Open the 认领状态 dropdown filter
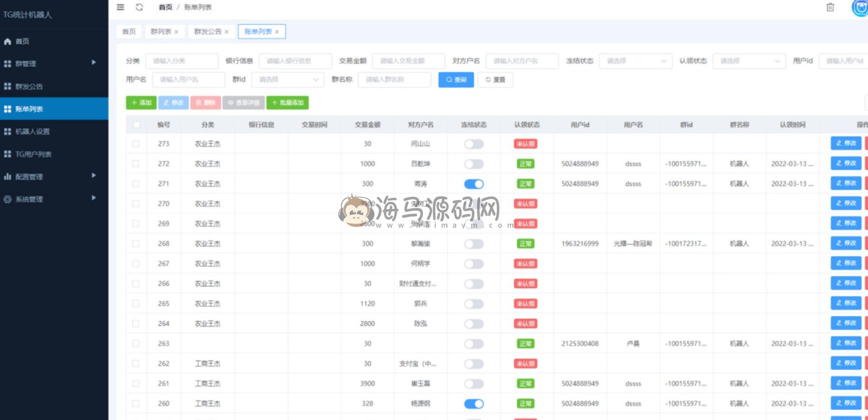The width and height of the screenshot is (868, 420). 749,61
